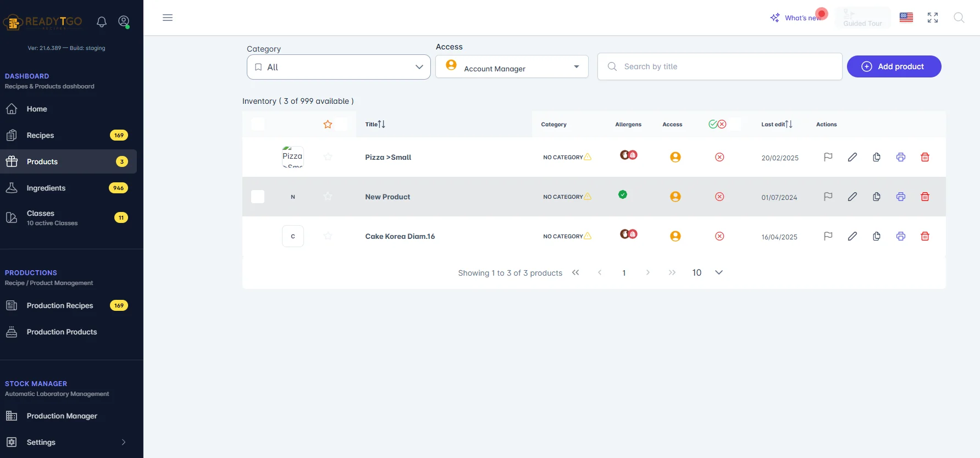Open the What's new link
This screenshot has width=980, height=458.
pyautogui.click(x=798, y=18)
